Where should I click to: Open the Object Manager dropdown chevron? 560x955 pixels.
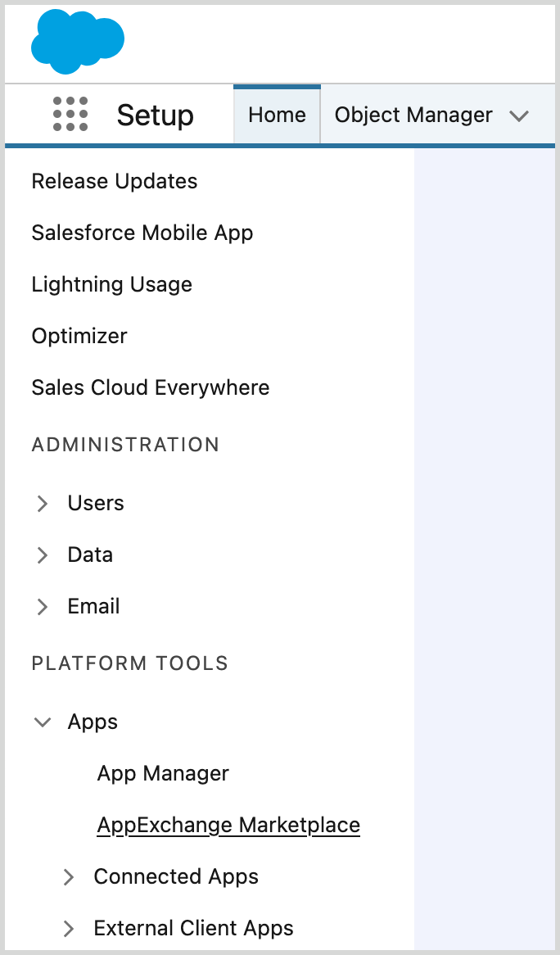(x=519, y=115)
